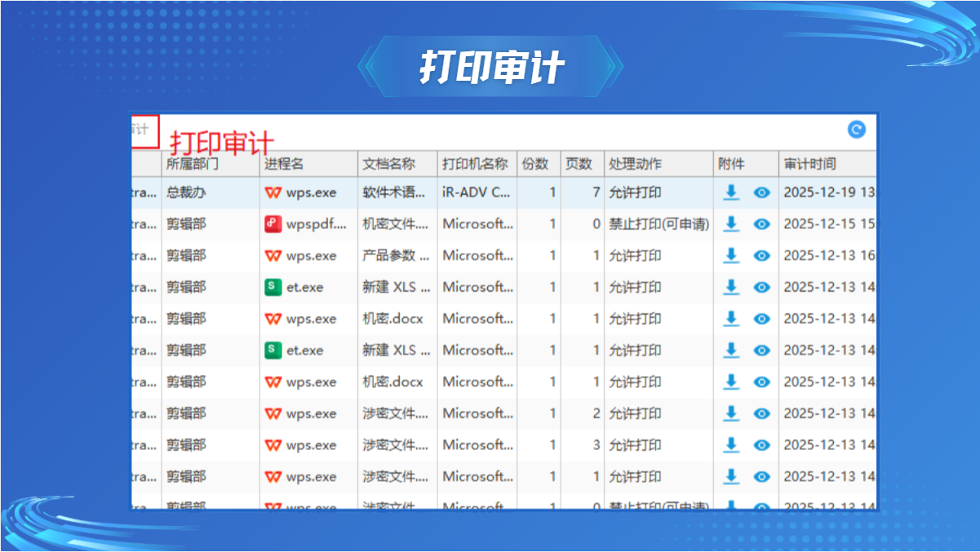The height and width of the screenshot is (552, 980).
Task: Select 允许打印 in the 总裁办 row
Action: click(659, 192)
